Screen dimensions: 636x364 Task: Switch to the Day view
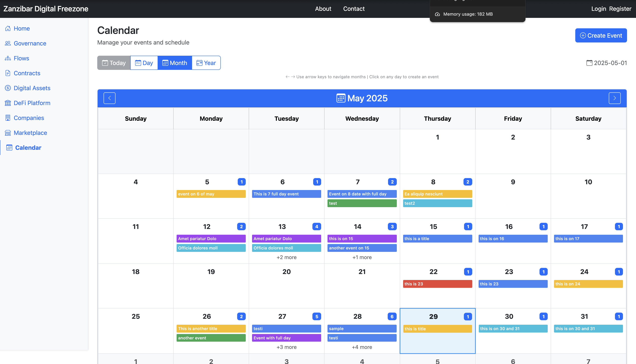tap(144, 63)
